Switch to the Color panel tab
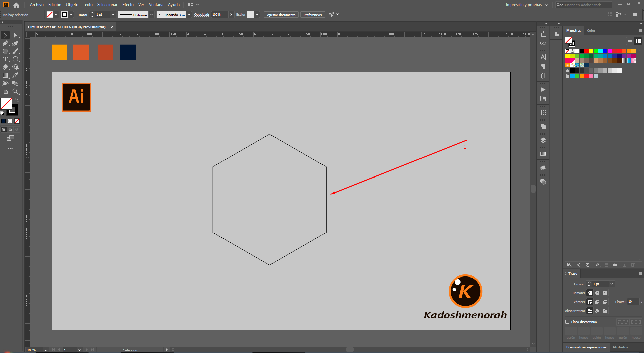The image size is (644, 353). point(591,31)
